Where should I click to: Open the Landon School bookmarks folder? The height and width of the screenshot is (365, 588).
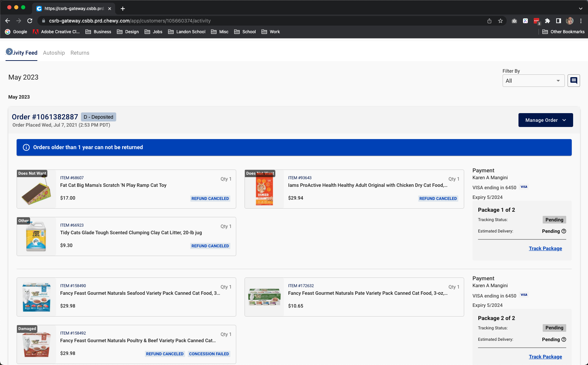(x=187, y=31)
